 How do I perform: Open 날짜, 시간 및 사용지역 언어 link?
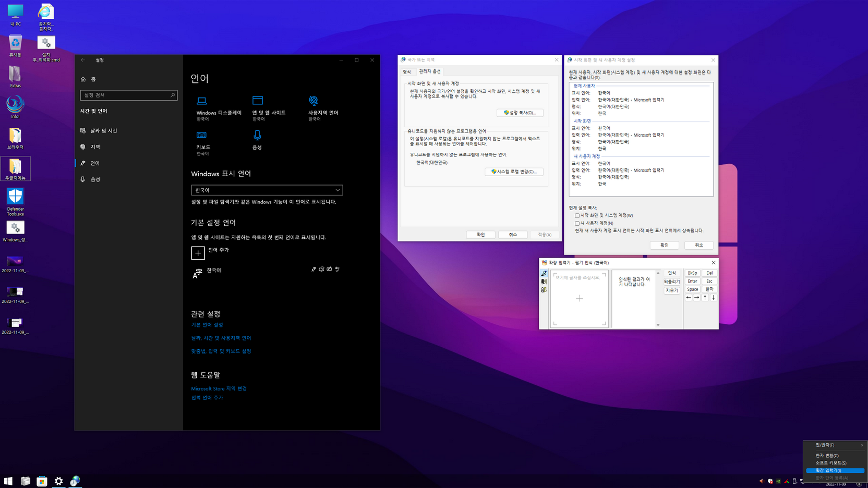(x=221, y=338)
